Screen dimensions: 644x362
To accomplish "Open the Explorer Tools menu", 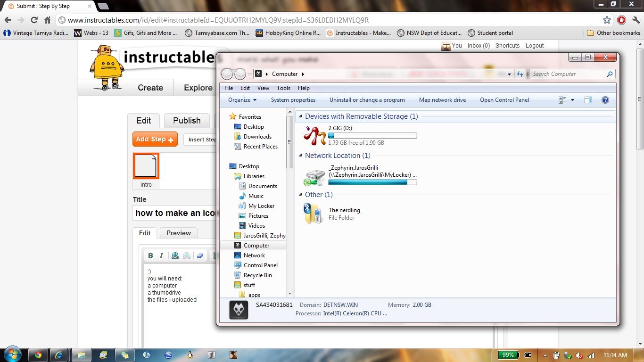I will (283, 88).
